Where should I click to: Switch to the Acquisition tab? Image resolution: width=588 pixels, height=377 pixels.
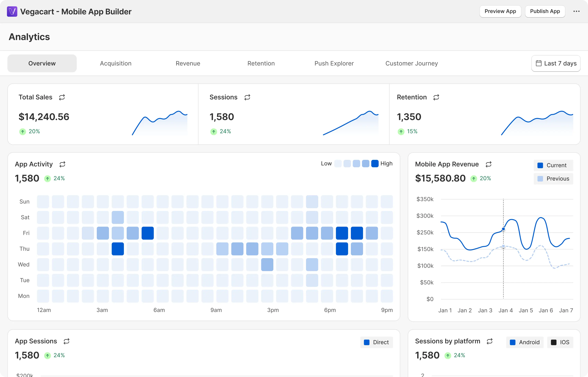[116, 63]
